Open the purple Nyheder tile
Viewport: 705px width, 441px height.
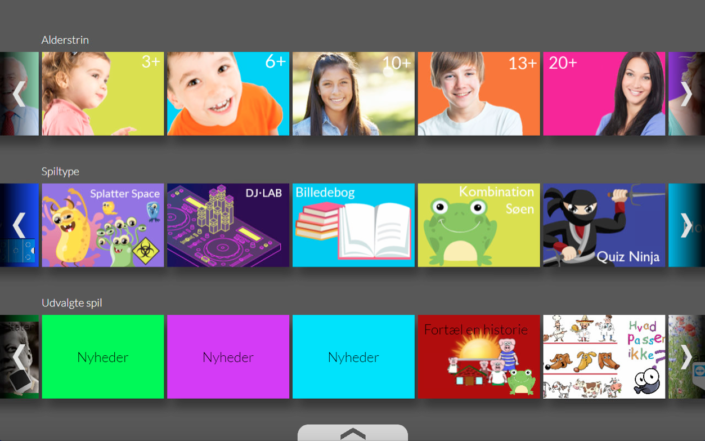pos(228,356)
